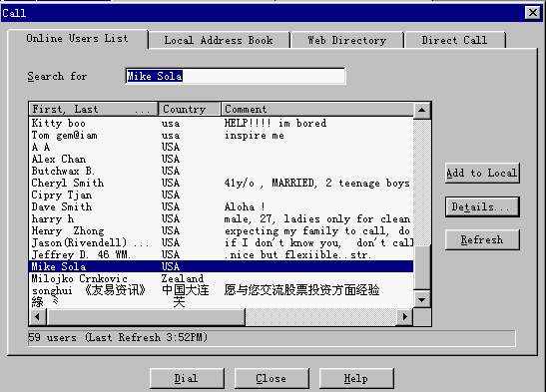The image size is (546, 392).
Task: Select the Dave Smith row
Action: point(222,206)
